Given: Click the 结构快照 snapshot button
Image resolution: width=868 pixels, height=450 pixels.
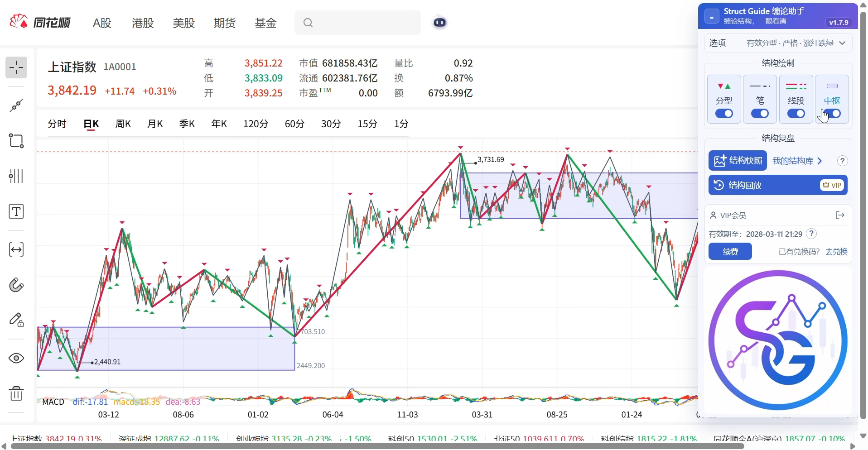Looking at the screenshot, I should pyautogui.click(x=738, y=161).
